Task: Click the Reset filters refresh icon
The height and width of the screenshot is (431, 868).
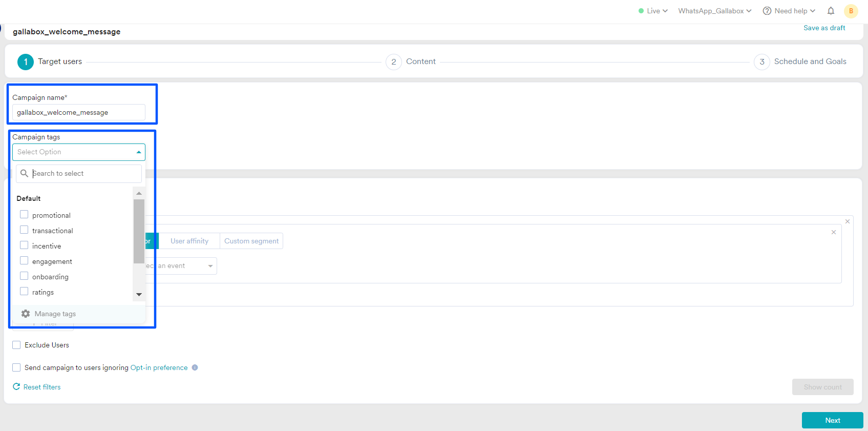Action: pyautogui.click(x=16, y=387)
